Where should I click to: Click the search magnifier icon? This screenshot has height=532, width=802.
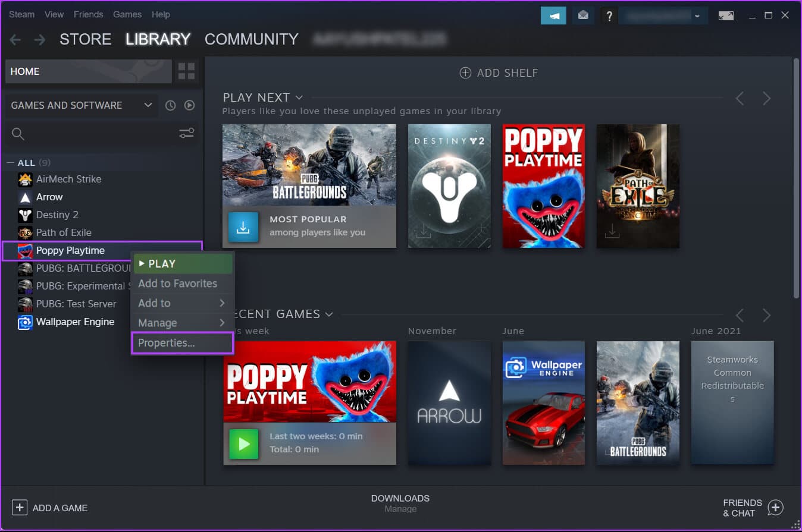click(18, 134)
